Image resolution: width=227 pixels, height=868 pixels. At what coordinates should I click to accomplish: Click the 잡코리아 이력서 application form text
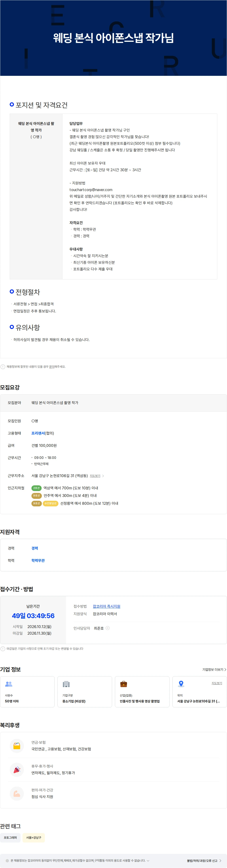pos(105,614)
